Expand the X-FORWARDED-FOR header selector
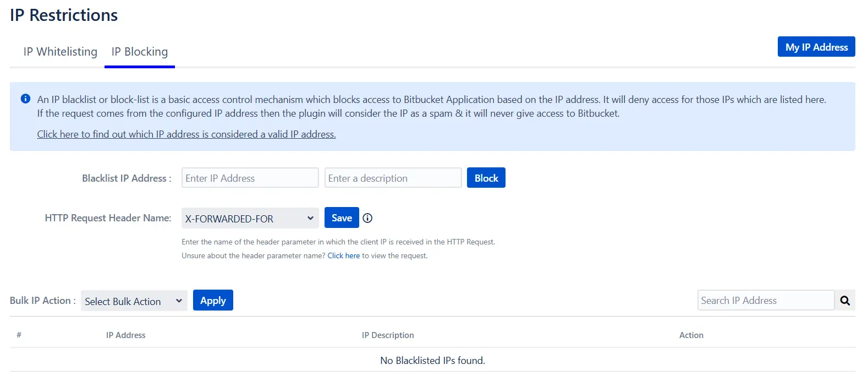Viewport: 868px width, 381px height. pos(249,218)
